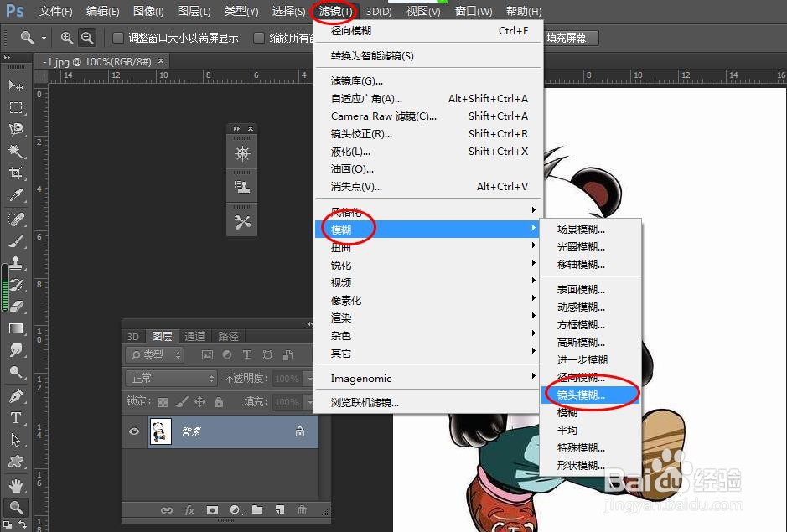
Task: Select the Custom Shape tool
Action: tap(16, 462)
